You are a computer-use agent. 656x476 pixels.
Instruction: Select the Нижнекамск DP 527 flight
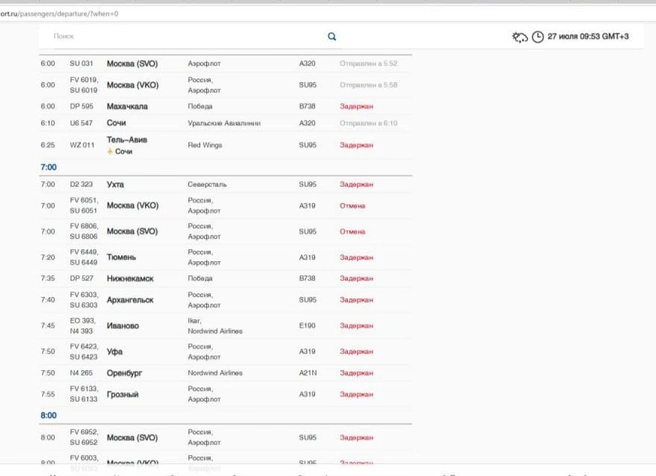[226, 279]
